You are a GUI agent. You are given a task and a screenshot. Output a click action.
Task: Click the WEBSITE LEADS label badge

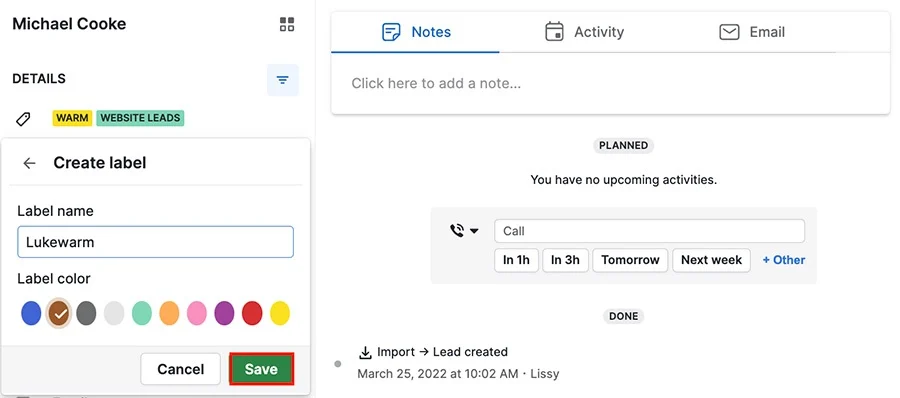140,118
